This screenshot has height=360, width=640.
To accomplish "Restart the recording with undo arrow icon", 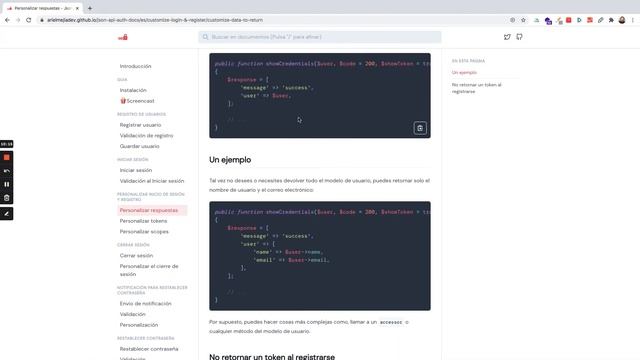I will [7, 171].
